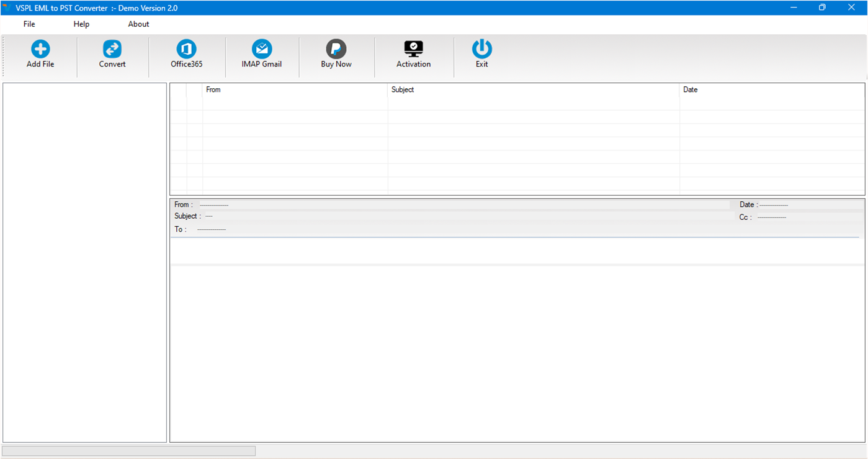Screen dimensions: 868x459
Task: Open the File menu
Action: (29, 24)
